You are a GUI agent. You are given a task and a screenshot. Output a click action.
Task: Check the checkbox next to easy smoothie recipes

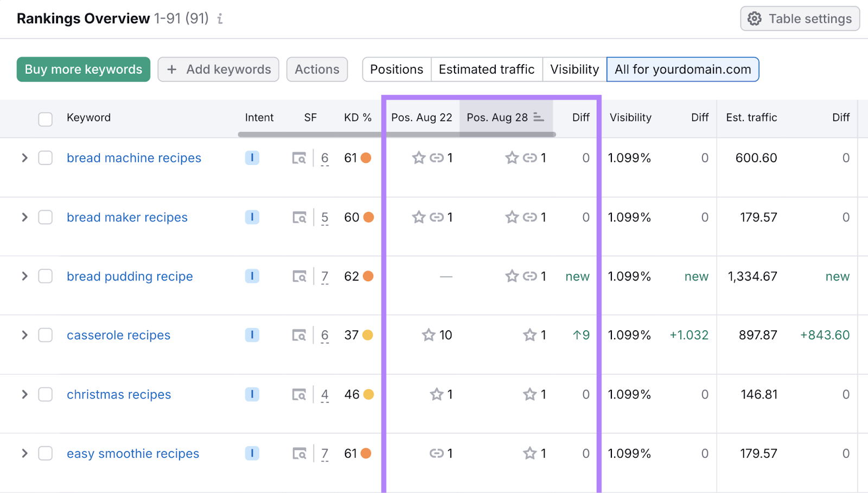[x=45, y=453]
